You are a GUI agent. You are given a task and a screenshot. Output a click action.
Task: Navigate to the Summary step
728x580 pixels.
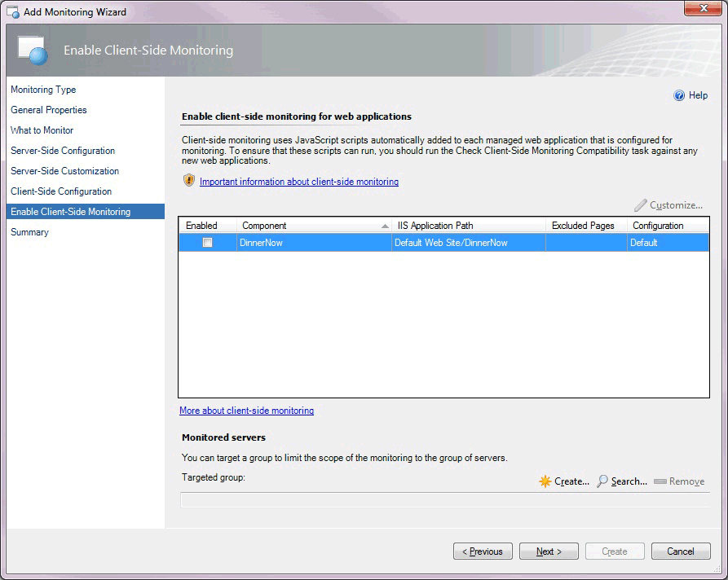pos(29,232)
